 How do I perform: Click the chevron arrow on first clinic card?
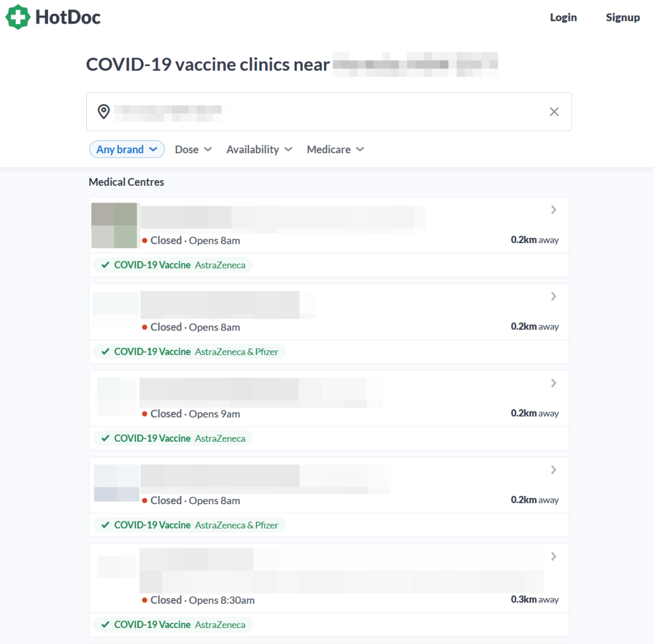553,210
